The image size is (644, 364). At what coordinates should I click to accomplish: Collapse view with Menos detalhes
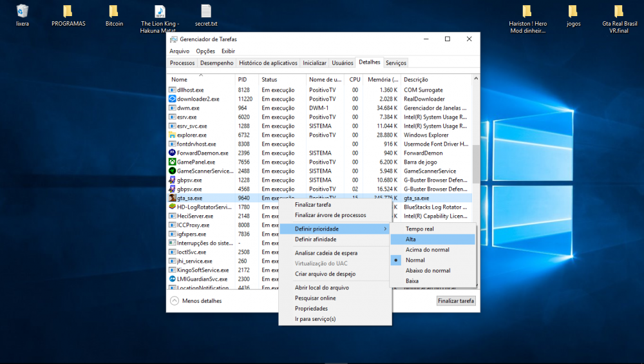click(x=196, y=301)
